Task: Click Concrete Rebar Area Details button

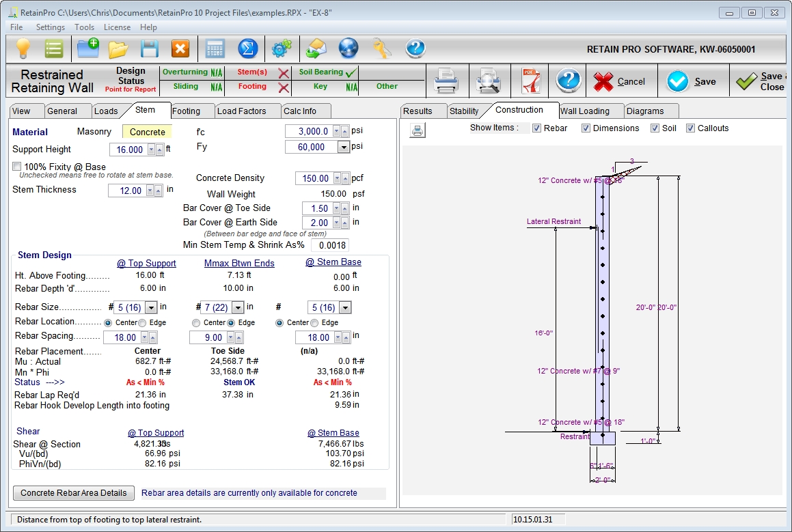Action: [74, 493]
